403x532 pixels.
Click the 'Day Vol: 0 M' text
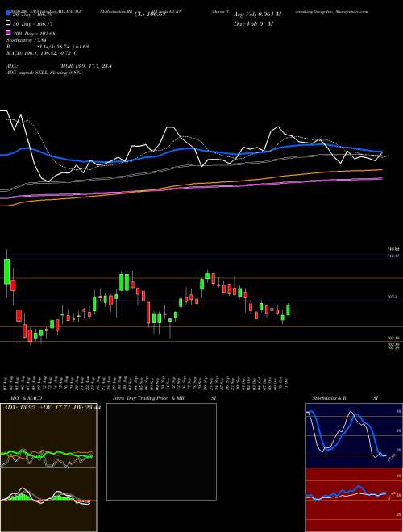pyautogui.click(x=253, y=23)
